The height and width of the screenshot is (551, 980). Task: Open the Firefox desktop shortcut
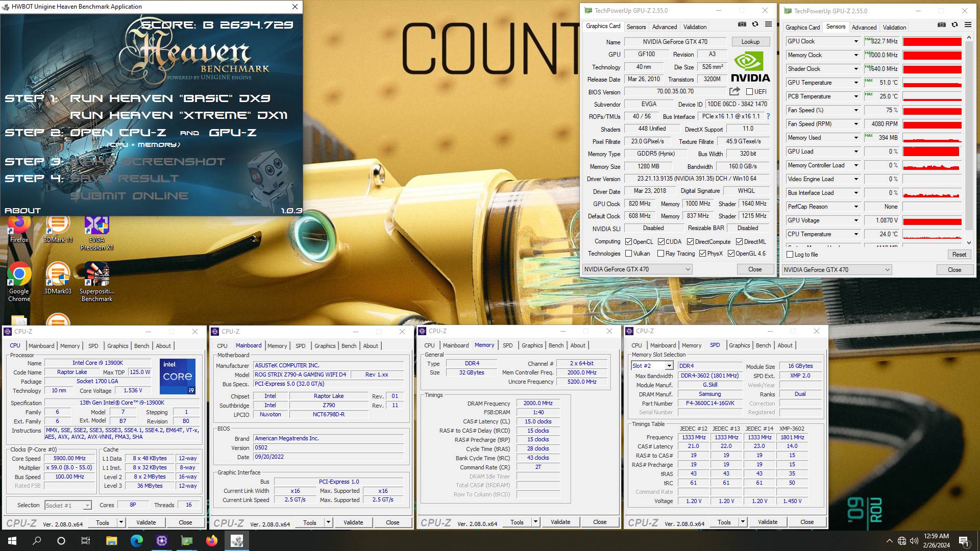19,229
